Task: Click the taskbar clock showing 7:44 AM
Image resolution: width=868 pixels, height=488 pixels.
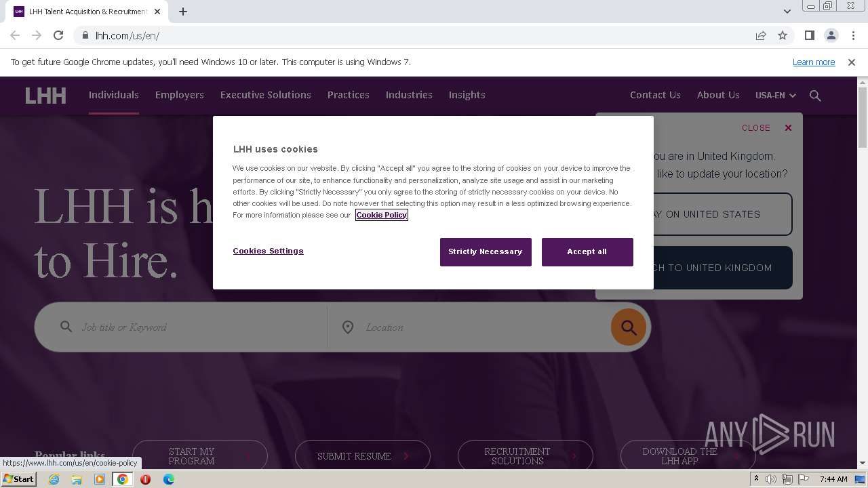Action: coord(833,479)
